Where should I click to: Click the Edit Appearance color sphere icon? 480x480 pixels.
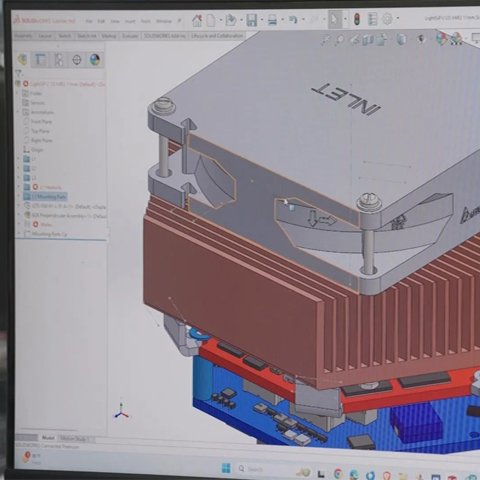click(441, 39)
